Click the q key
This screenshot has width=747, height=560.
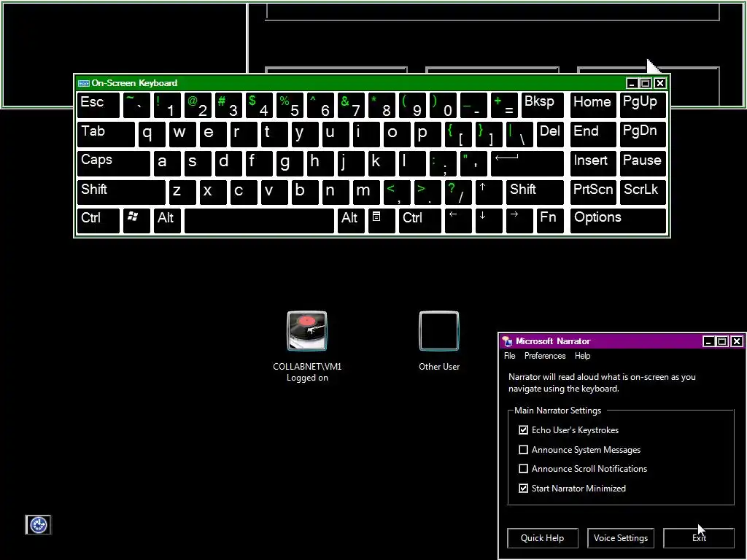pyautogui.click(x=152, y=134)
